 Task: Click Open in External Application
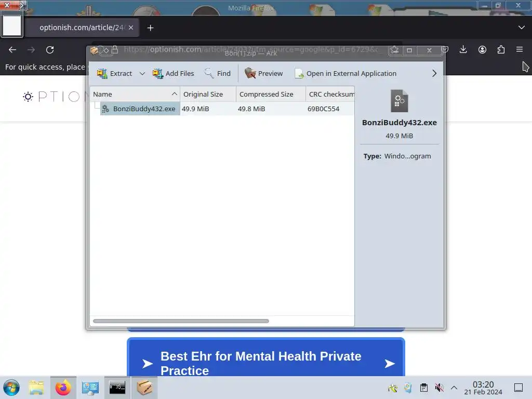tap(345, 73)
